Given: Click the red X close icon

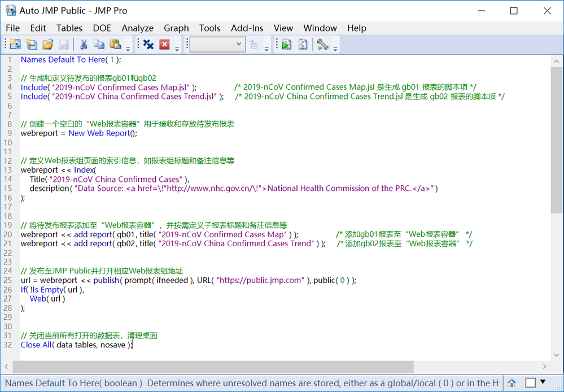Looking at the screenshot, I should coord(164,44).
